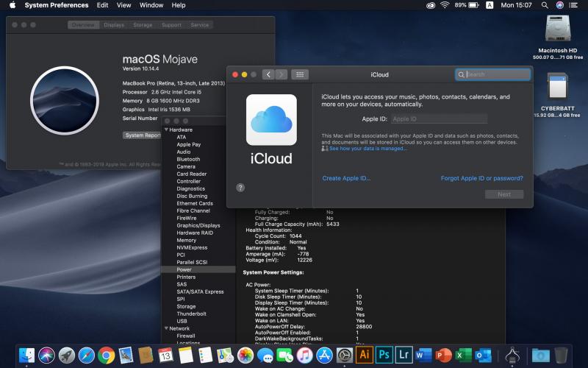Viewport: 588px width, 368px height.
Task: Open iTunes music note in Dock
Action: pos(305,355)
